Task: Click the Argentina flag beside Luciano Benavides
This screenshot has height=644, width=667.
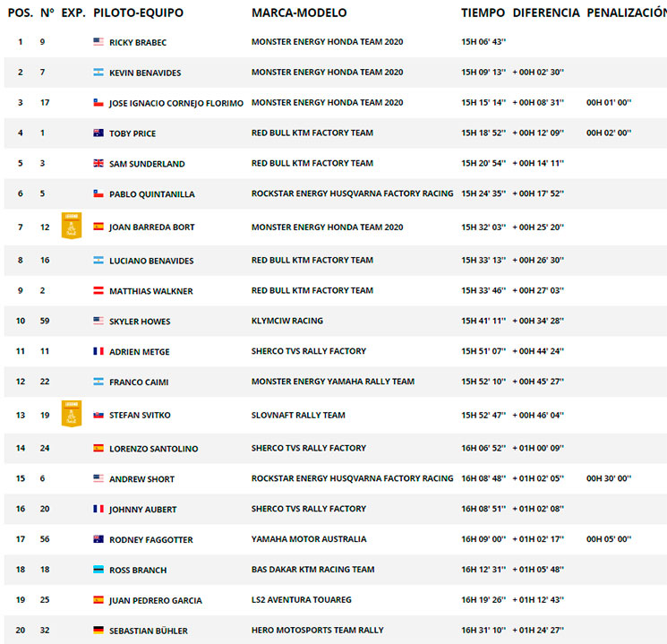Action: [x=98, y=260]
